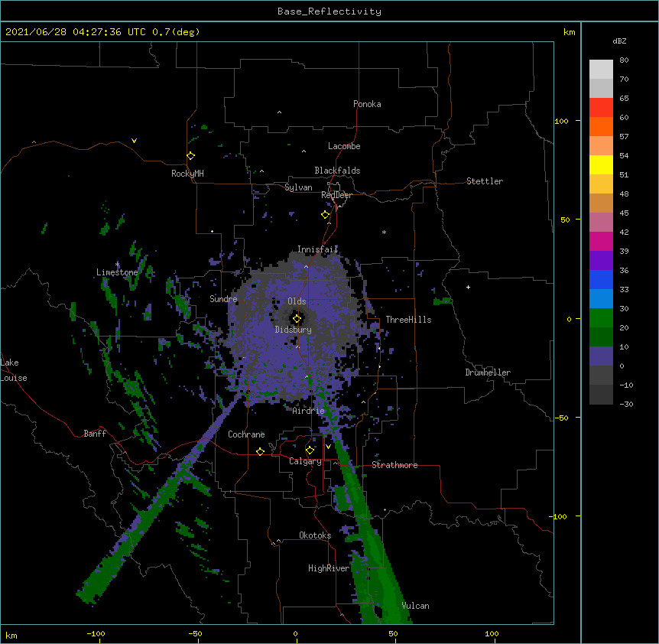Screen dimensions: 659x644
Task: Click the blue 36 dBZ legend color
Action: 601,279
